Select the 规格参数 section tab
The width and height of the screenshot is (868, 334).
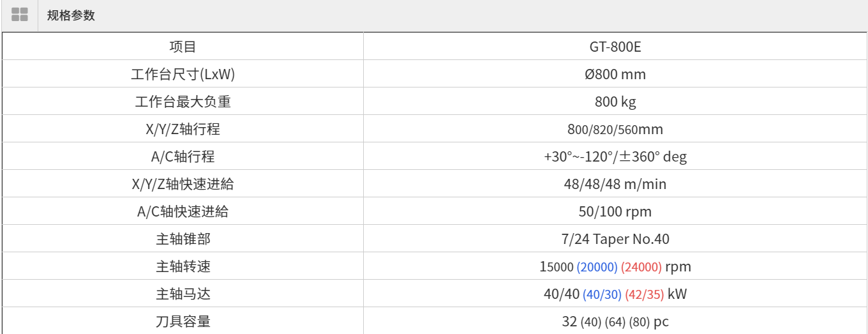(71, 15)
